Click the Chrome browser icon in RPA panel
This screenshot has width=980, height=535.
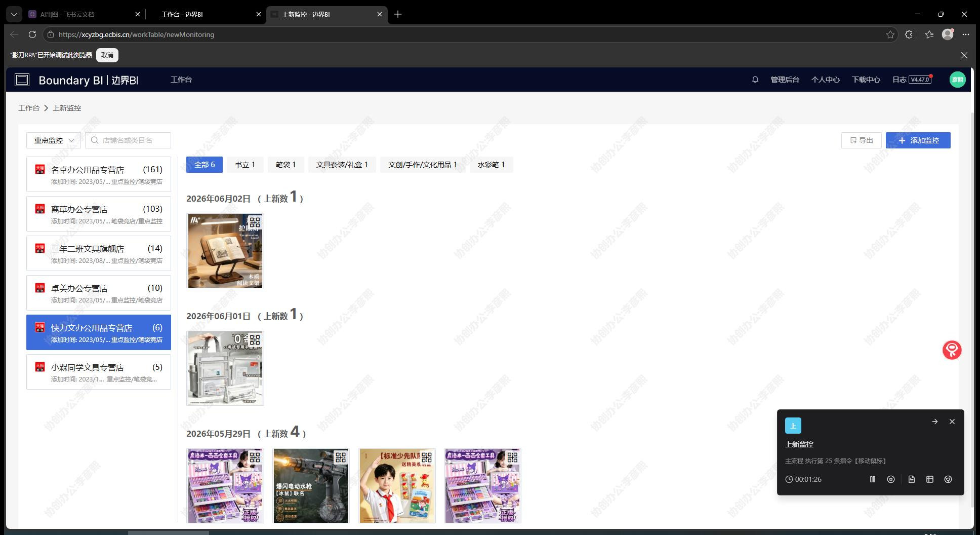(x=948, y=479)
